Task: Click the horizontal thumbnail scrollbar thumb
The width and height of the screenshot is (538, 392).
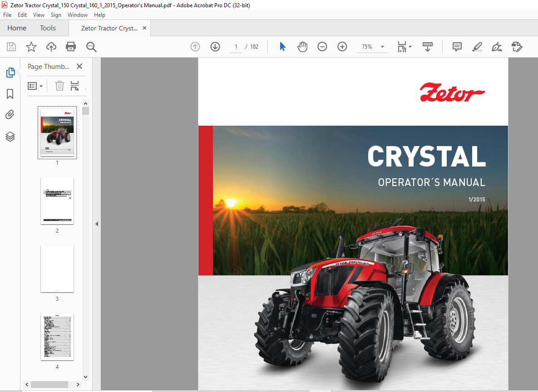Action: coord(49,384)
